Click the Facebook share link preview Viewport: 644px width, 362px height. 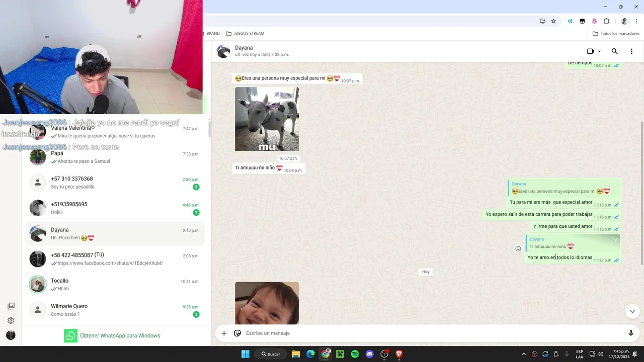pyautogui.click(x=110, y=263)
